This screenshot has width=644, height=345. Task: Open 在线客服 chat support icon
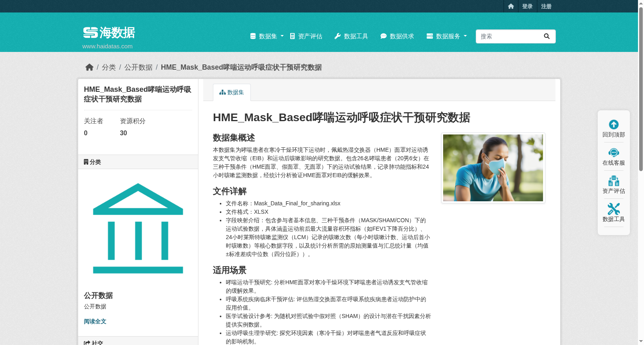614,153
